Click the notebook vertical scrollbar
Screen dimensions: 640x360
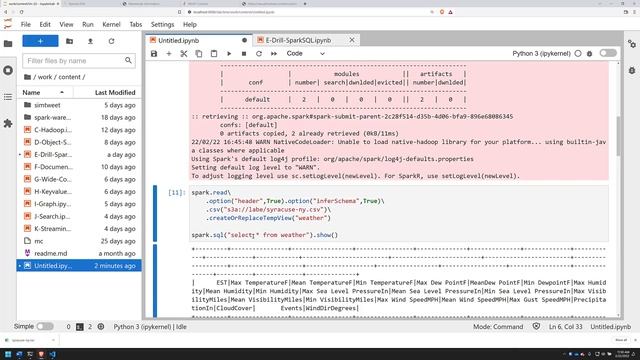618,136
